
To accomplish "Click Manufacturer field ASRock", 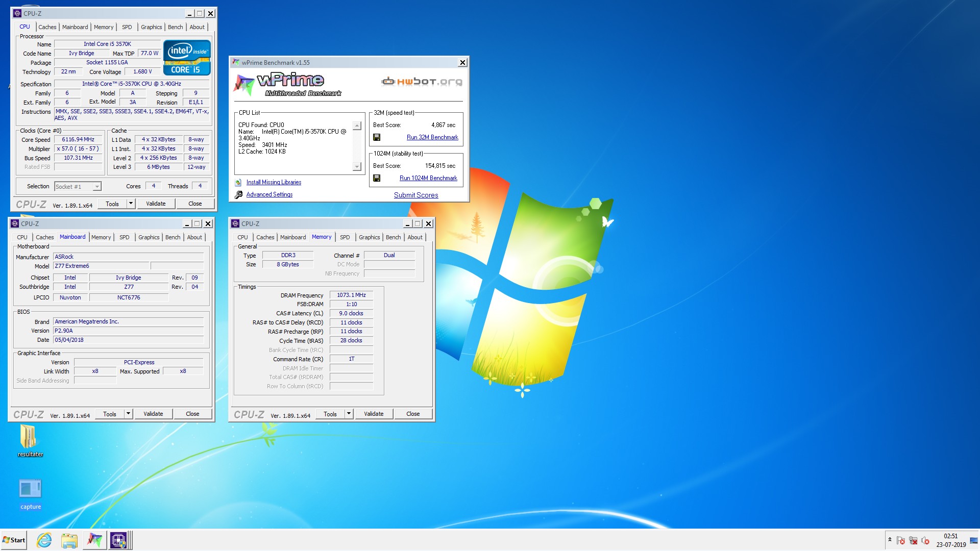I will (128, 257).
